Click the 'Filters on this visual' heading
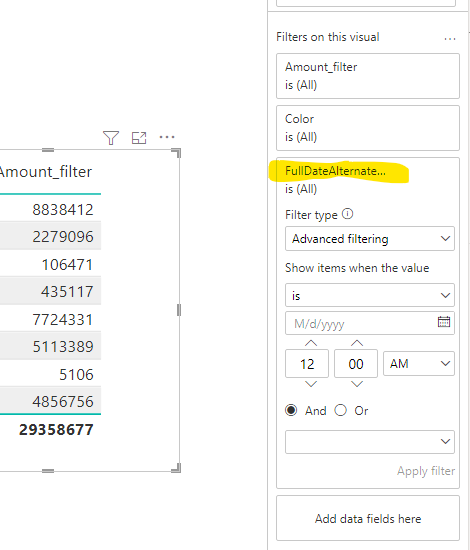Viewport: 470px width, 550px height. coord(328,37)
